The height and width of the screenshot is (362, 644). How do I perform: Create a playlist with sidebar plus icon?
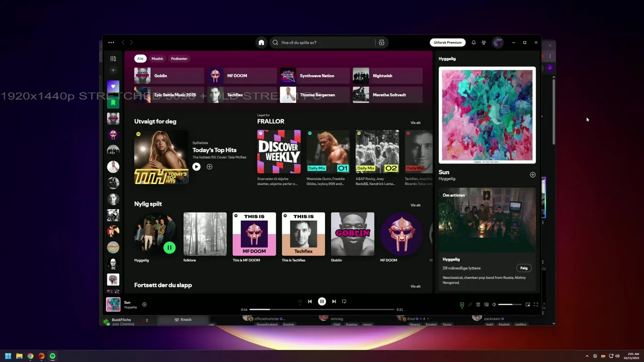113,70
